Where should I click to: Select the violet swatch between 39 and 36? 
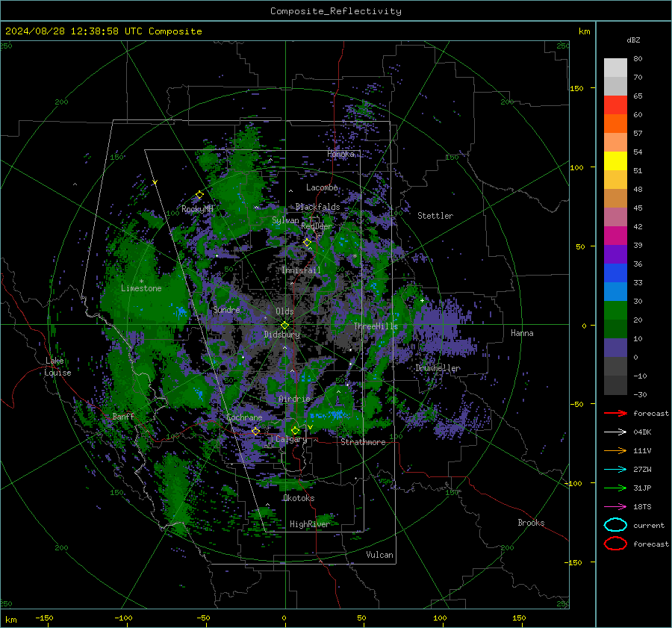point(615,254)
